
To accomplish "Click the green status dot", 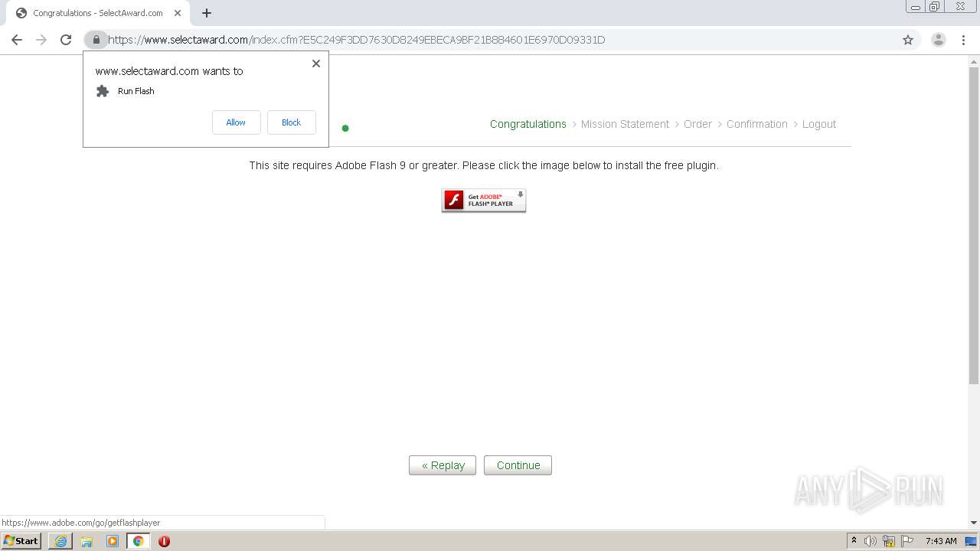I will click(x=345, y=128).
